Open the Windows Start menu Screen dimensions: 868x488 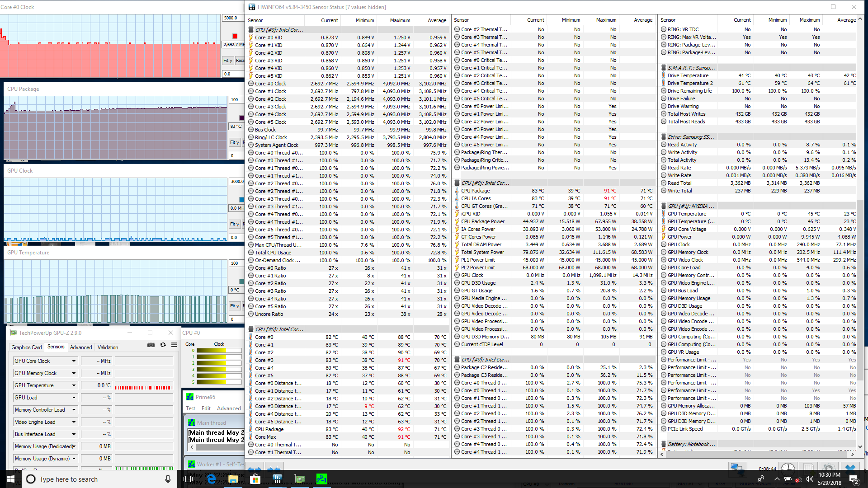pos(11,479)
